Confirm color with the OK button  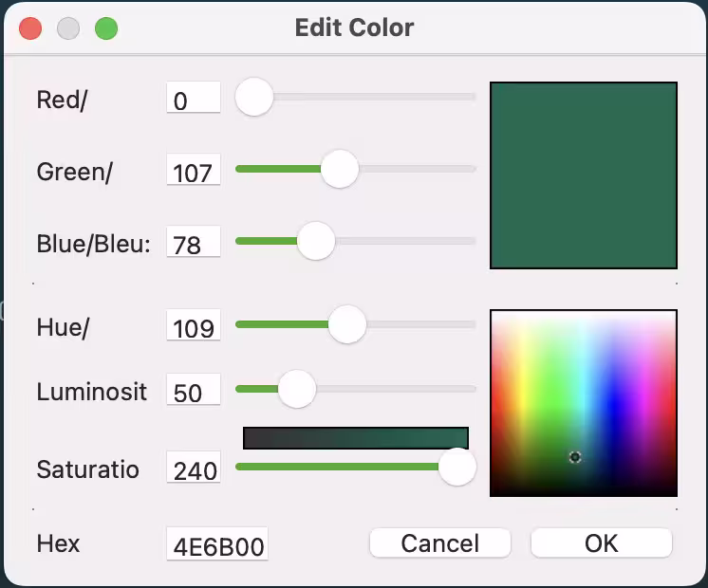602,542
